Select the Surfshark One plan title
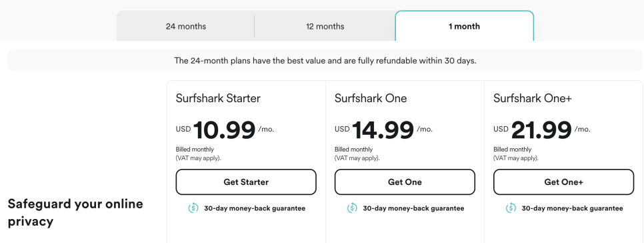Image resolution: width=644 pixels, height=243 pixels. [x=371, y=98]
